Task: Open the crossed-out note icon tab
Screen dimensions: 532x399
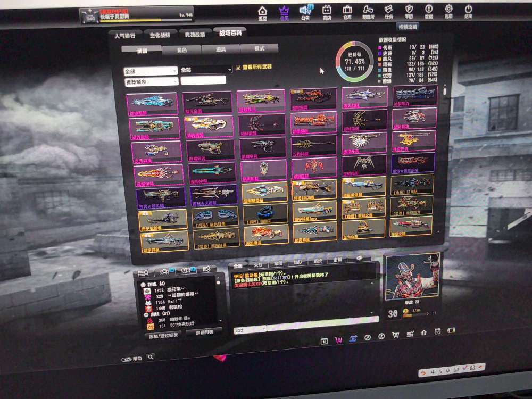Action: [x=206, y=269]
